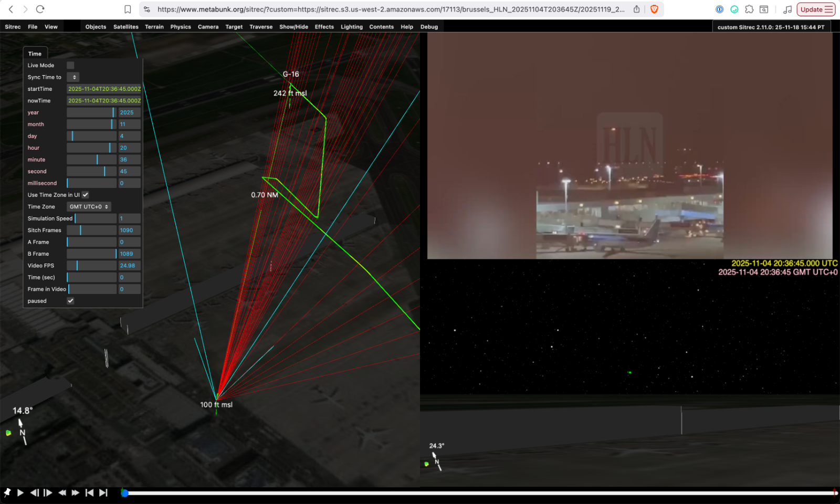This screenshot has width=840, height=504.
Task: Open Brave Shields lion icon
Action: [x=654, y=9]
